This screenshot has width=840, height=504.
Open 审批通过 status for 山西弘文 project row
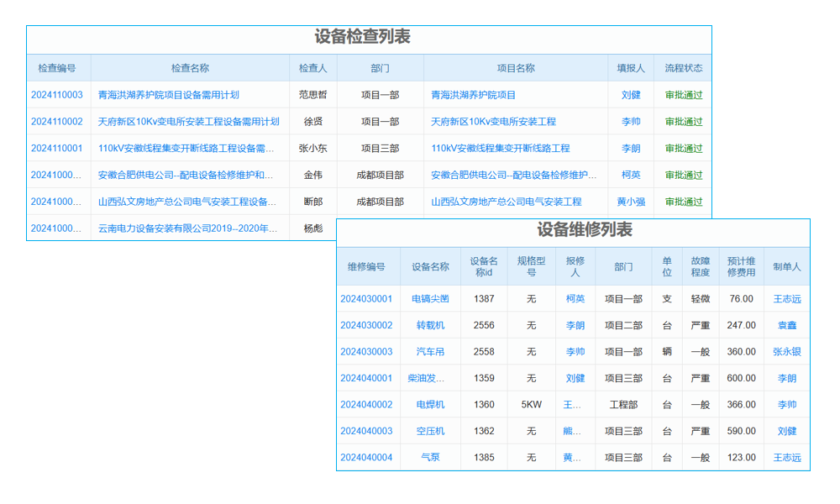pos(684,202)
